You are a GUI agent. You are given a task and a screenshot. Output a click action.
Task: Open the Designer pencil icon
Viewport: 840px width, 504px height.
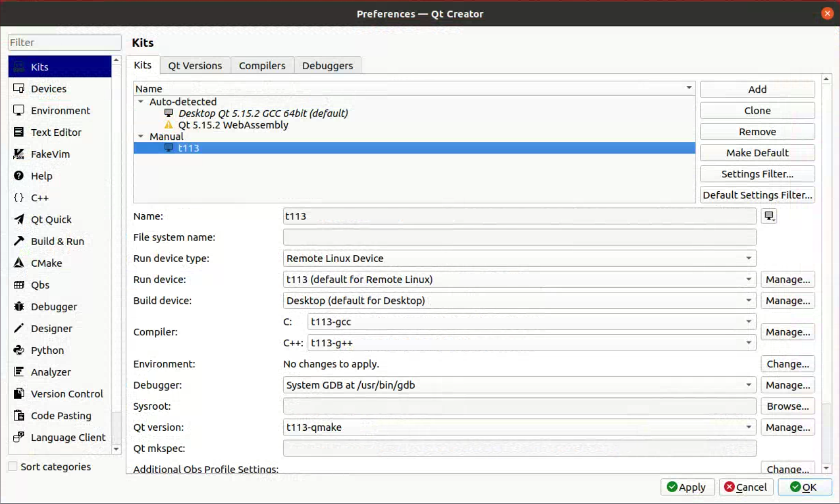tap(19, 328)
